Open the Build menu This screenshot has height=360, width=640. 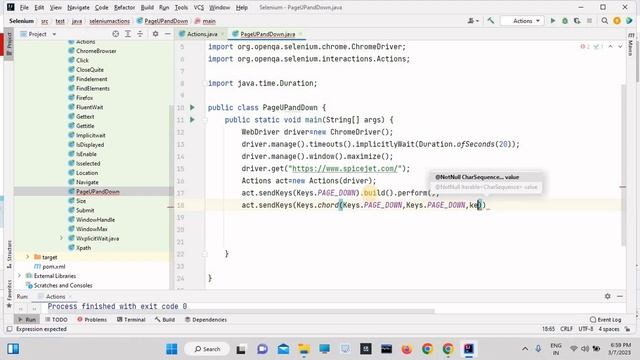147,7
